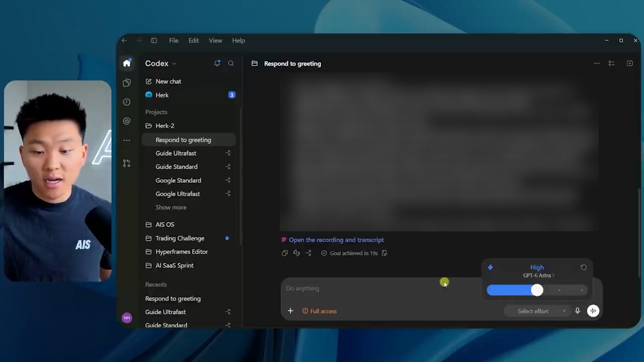Reset effort using the refresh icon
This screenshot has height=362, width=644.
point(584,267)
